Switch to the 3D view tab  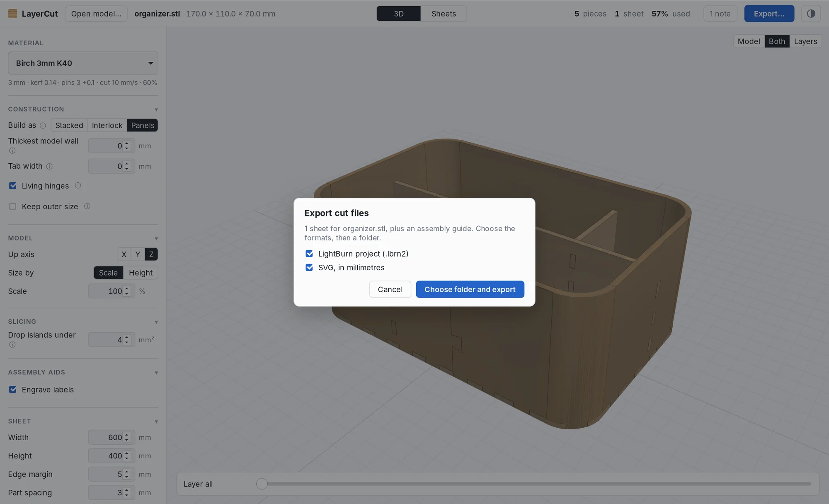[x=399, y=14]
